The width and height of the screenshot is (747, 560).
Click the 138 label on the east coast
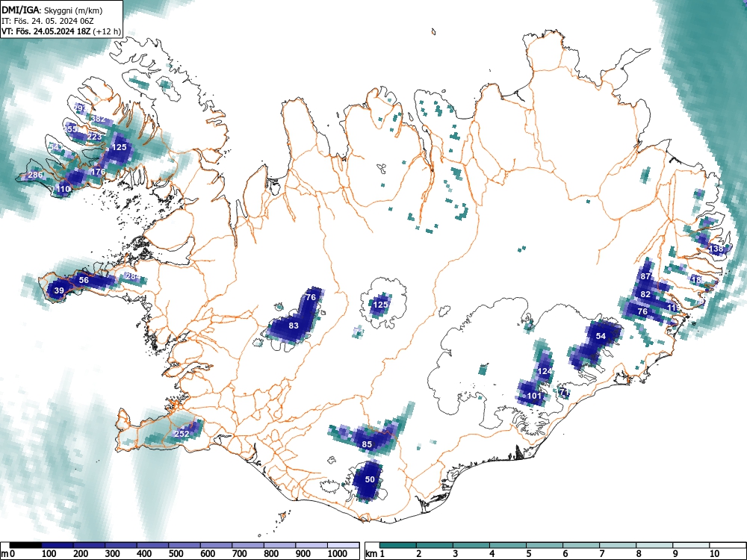pos(716,249)
